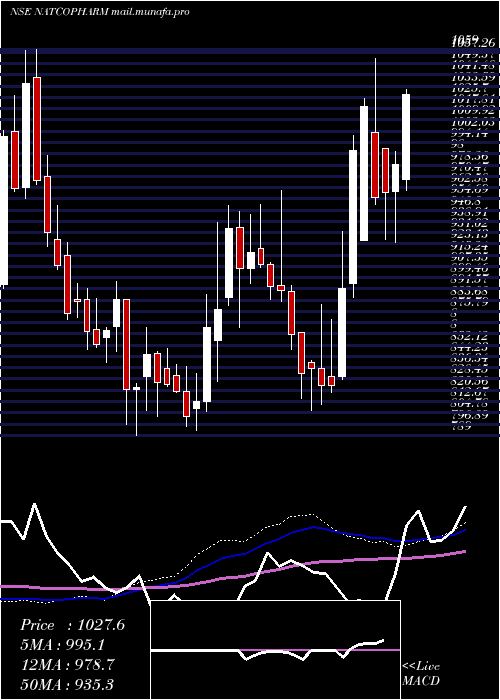The image size is (500, 700).
Task: Click the 50MA : 935.3 value
Action: [67, 684]
